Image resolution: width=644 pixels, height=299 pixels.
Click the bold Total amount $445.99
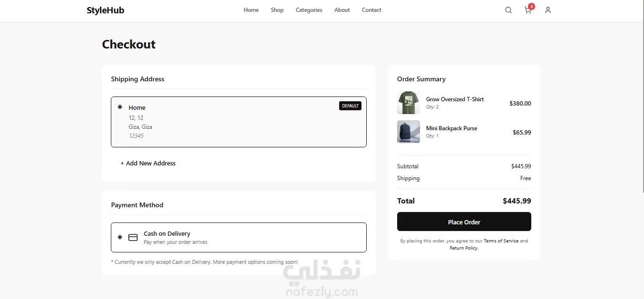(x=517, y=201)
